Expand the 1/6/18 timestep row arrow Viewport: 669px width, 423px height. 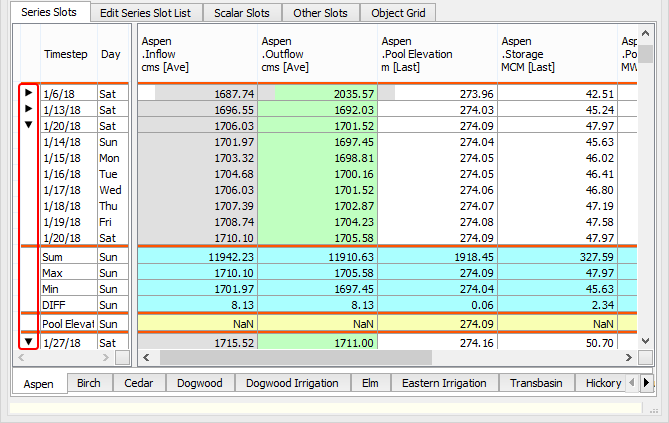click(x=28, y=93)
